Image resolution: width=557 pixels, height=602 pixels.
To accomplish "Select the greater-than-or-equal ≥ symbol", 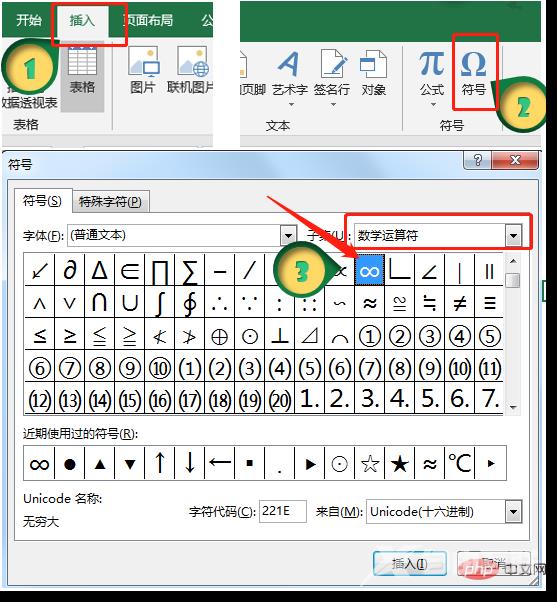I will pyautogui.click(x=70, y=335).
